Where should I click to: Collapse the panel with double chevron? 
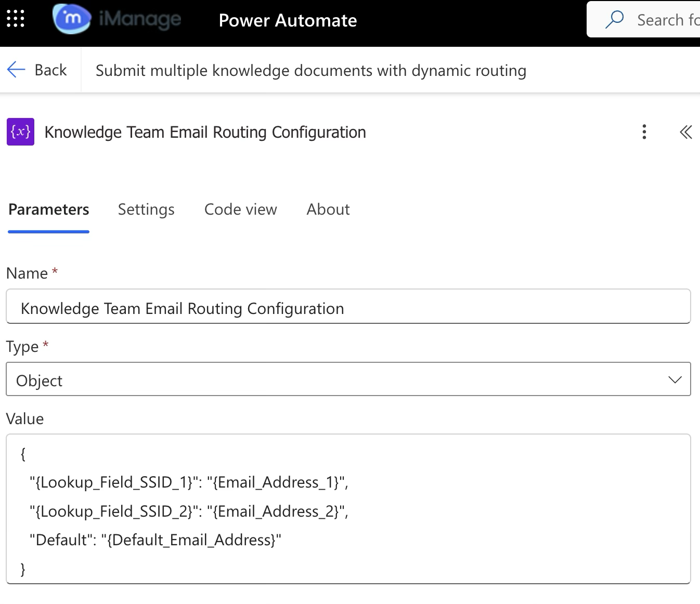point(686,132)
